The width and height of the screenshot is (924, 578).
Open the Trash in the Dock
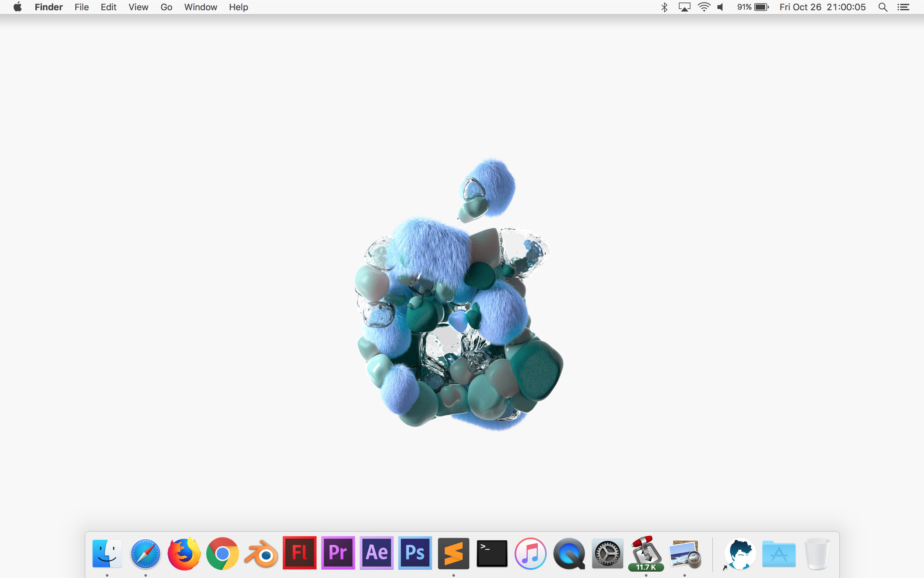click(817, 553)
